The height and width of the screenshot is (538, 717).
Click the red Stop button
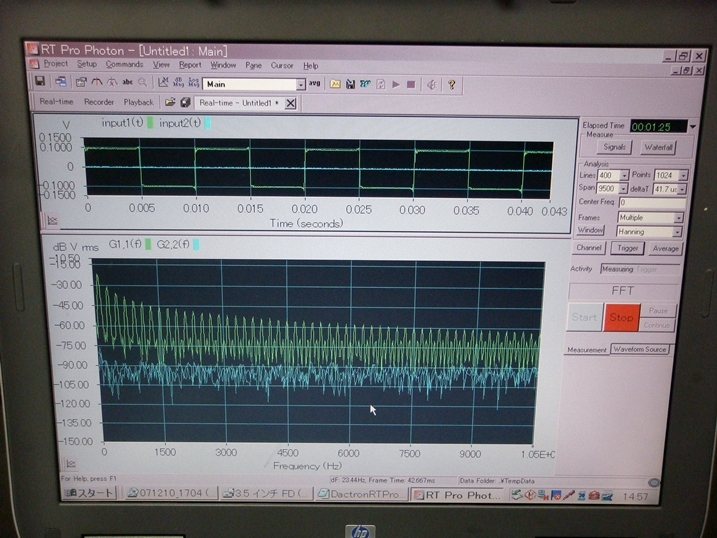click(621, 317)
